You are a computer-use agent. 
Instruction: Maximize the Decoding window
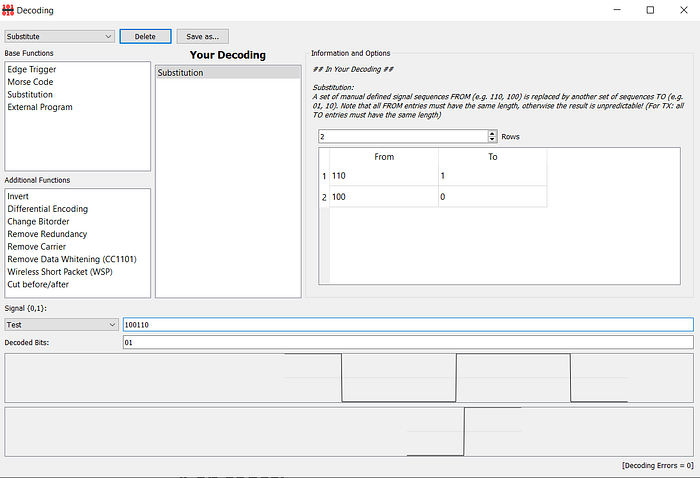[650, 10]
